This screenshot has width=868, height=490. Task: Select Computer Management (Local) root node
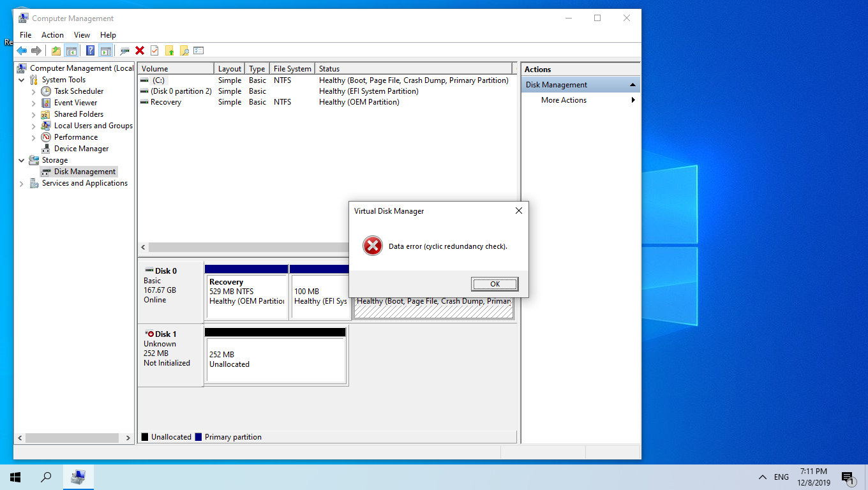[75, 68]
